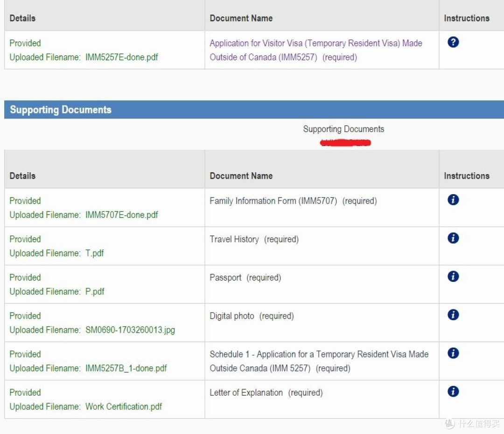Click the Supporting Documents blue header

[x=254, y=110]
